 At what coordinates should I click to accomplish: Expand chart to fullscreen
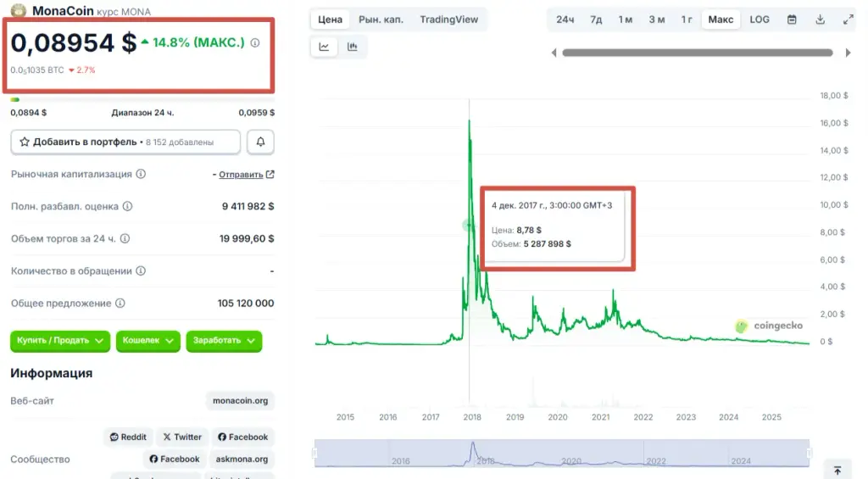pyautogui.click(x=848, y=19)
